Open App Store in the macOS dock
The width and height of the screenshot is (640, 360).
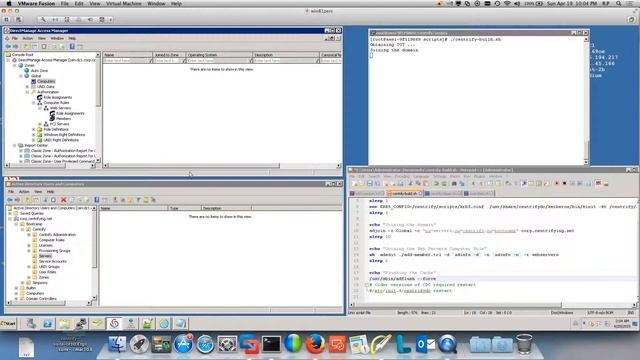coord(183,344)
